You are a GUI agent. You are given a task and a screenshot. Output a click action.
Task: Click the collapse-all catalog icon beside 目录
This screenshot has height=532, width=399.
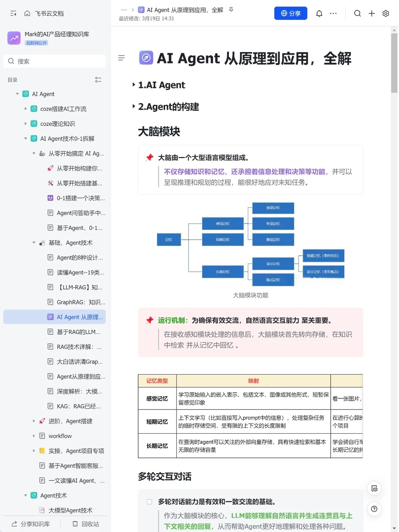click(98, 80)
